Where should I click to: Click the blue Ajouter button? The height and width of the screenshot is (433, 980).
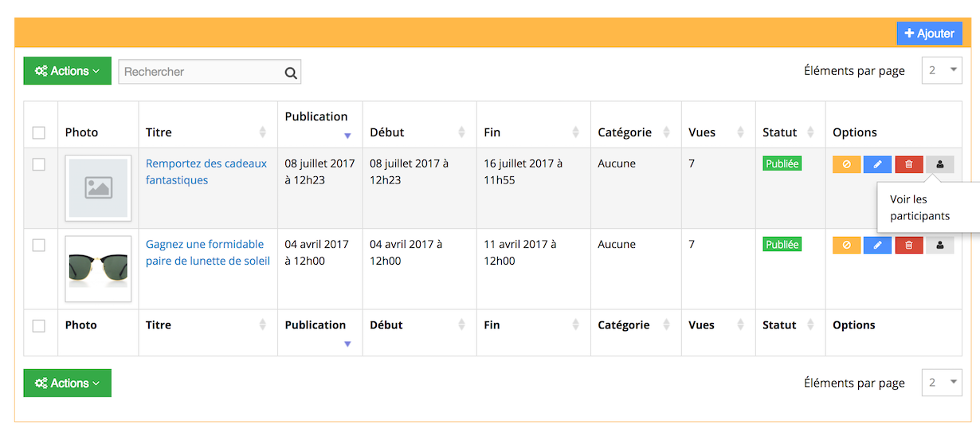930,33
